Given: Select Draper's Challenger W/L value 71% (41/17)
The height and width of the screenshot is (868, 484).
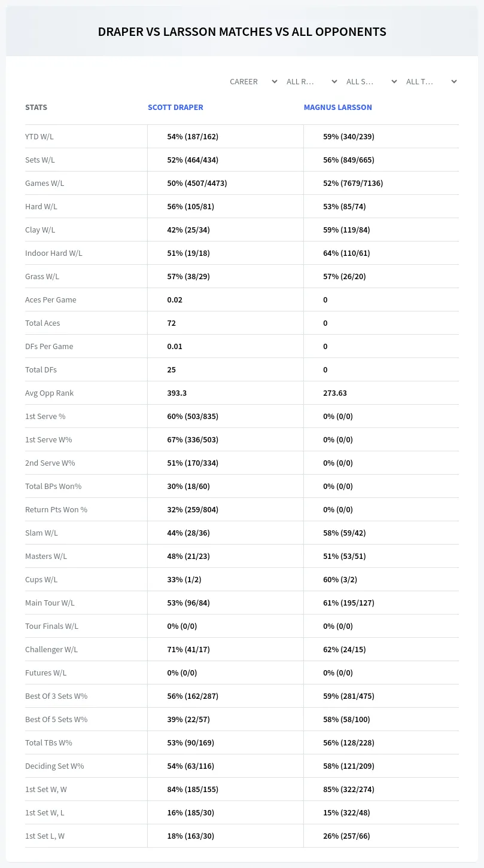Looking at the screenshot, I should pos(188,649).
